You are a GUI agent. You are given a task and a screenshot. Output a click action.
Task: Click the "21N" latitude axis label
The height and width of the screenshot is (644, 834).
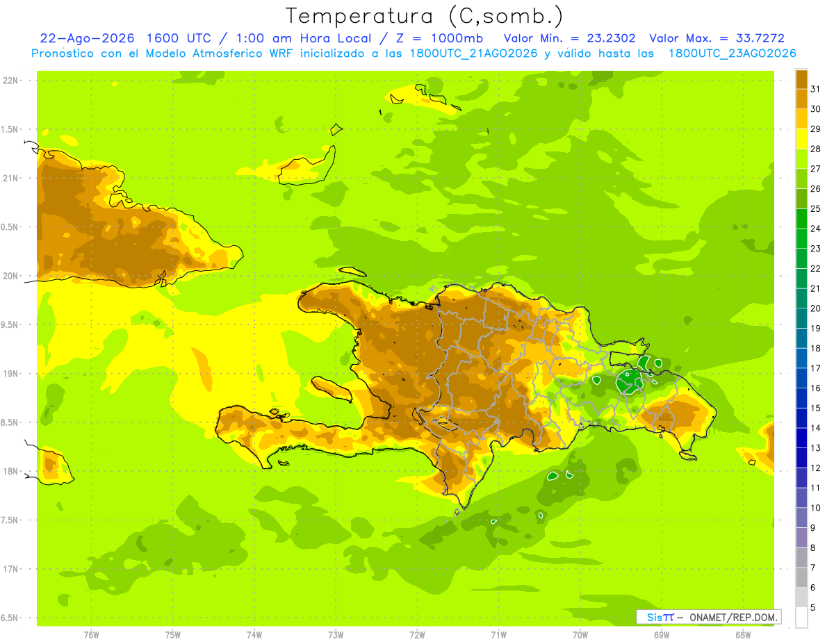coord(11,179)
